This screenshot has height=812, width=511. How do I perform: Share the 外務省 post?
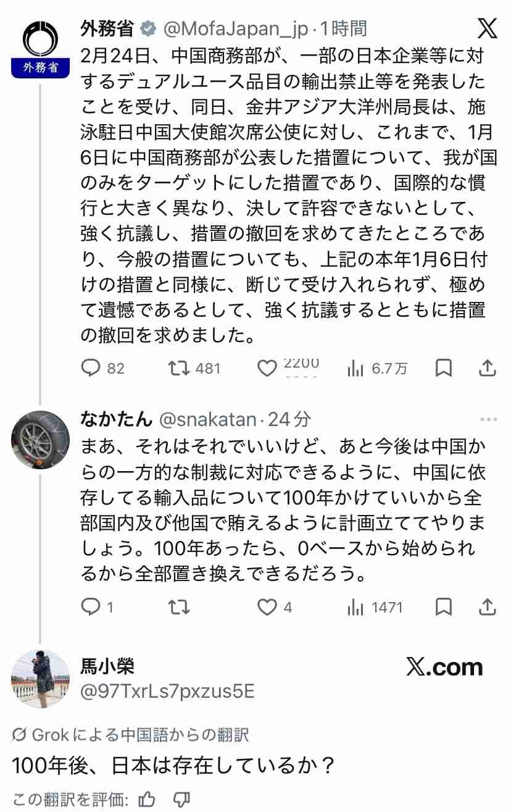point(488,369)
